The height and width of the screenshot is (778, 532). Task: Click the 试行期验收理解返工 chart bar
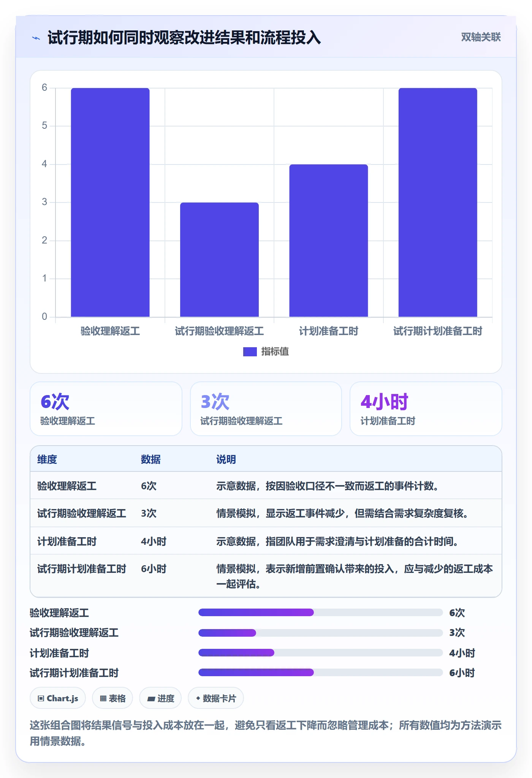pyautogui.click(x=219, y=259)
